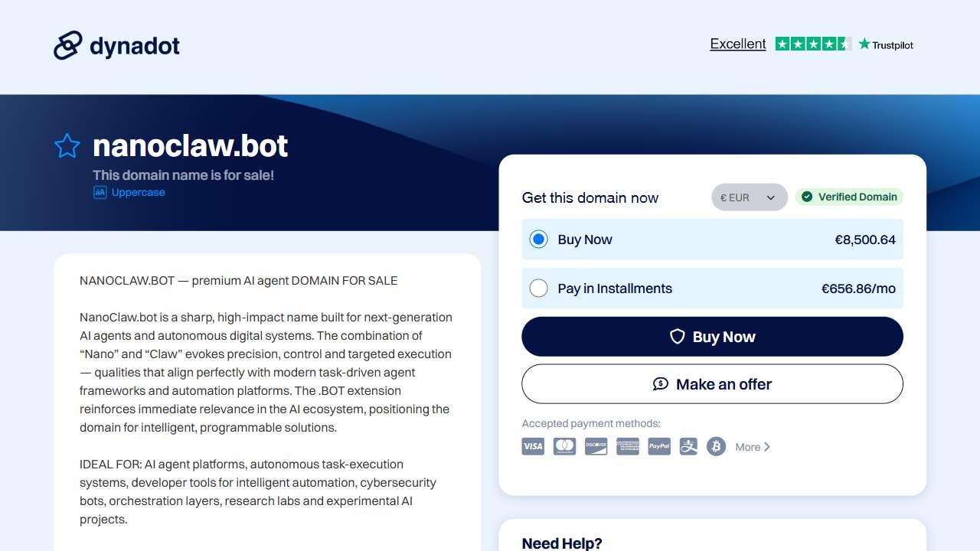Open the EUR currency dropdown
The image size is (980, 551).
coord(749,197)
